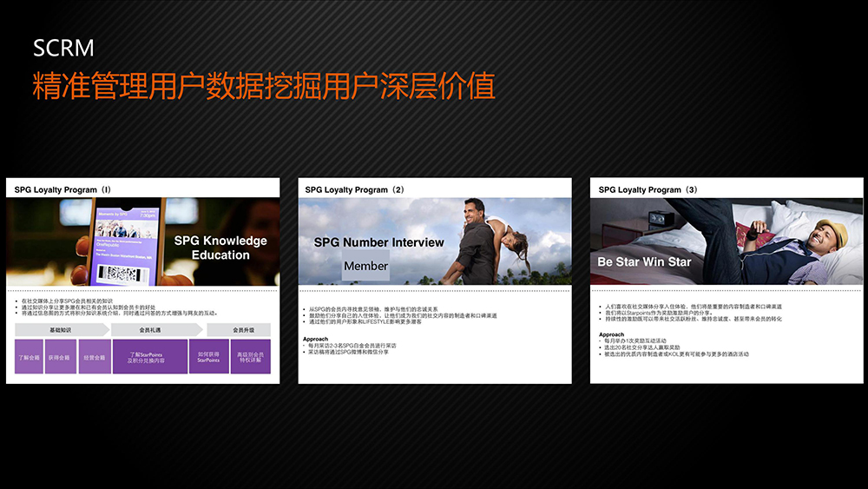This screenshot has width=868, height=489.
Task: Click the purple 获得会籍 box
Action: click(61, 357)
